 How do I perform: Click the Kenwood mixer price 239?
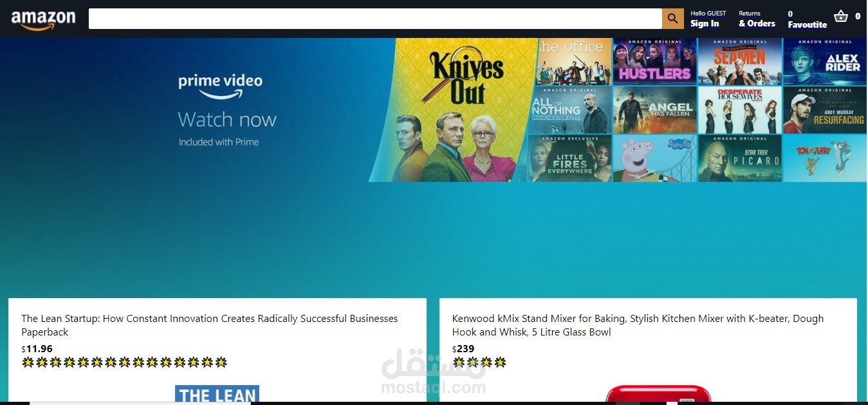click(x=463, y=349)
